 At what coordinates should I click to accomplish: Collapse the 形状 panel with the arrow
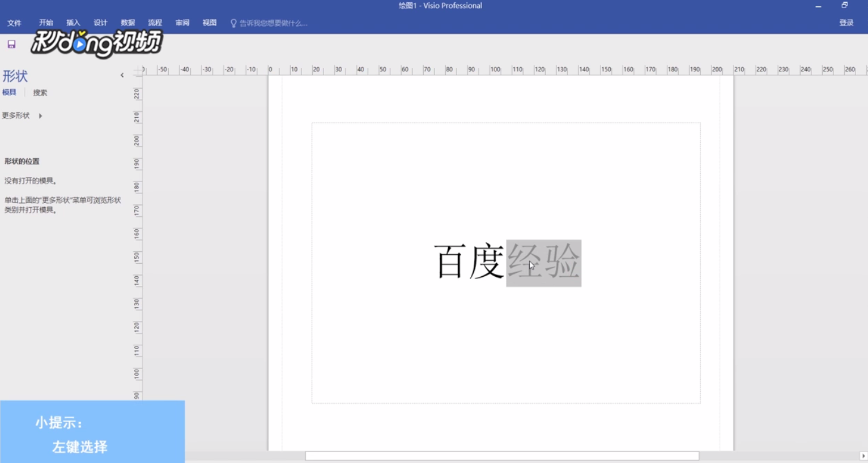click(122, 75)
